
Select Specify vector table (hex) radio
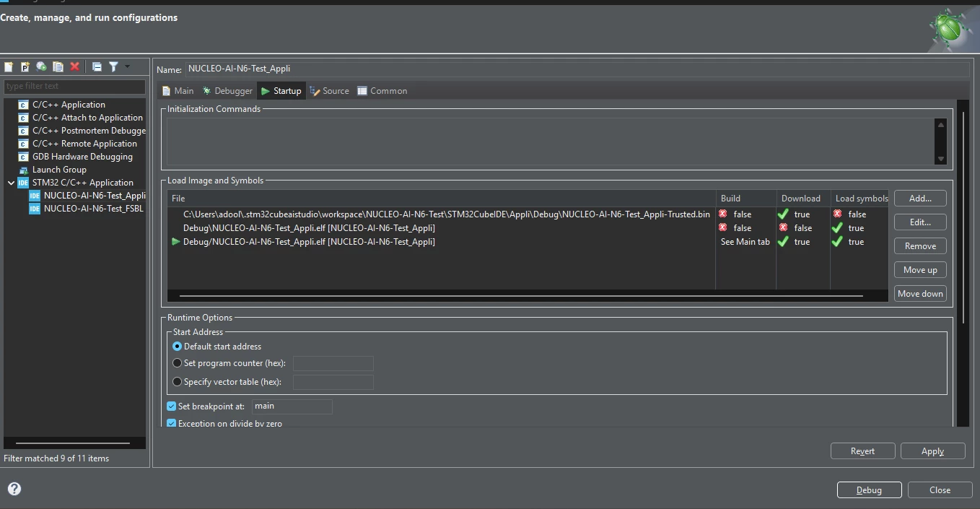click(x=178, y=382)
